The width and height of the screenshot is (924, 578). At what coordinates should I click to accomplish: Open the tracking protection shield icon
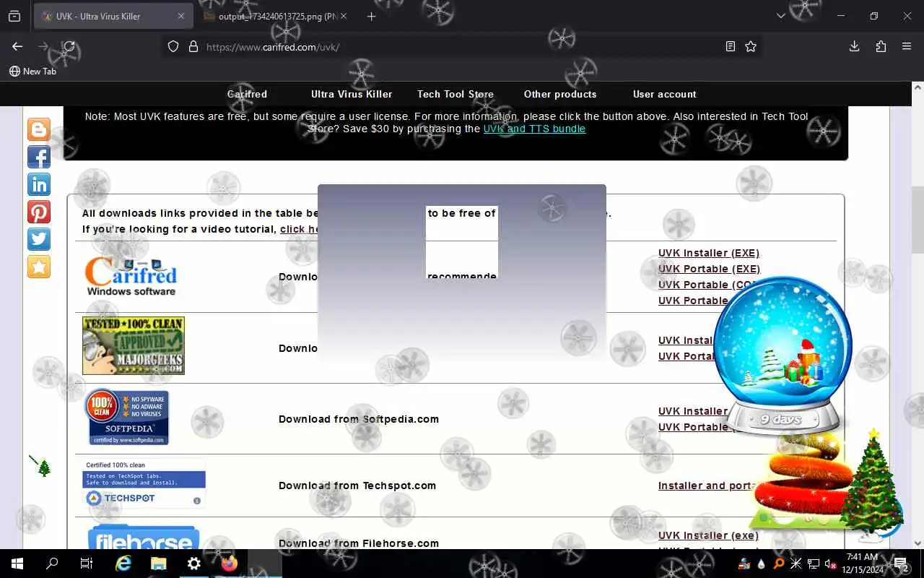click(173, 46)
